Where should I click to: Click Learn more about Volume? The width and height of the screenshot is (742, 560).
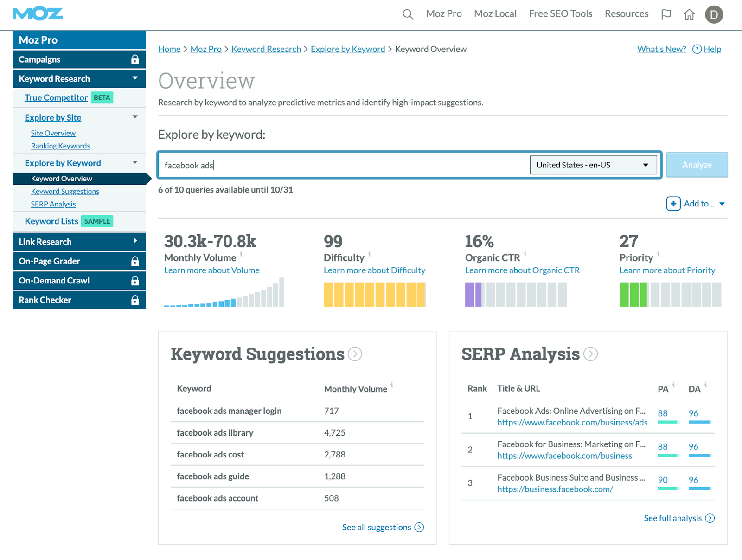(212, 270)
